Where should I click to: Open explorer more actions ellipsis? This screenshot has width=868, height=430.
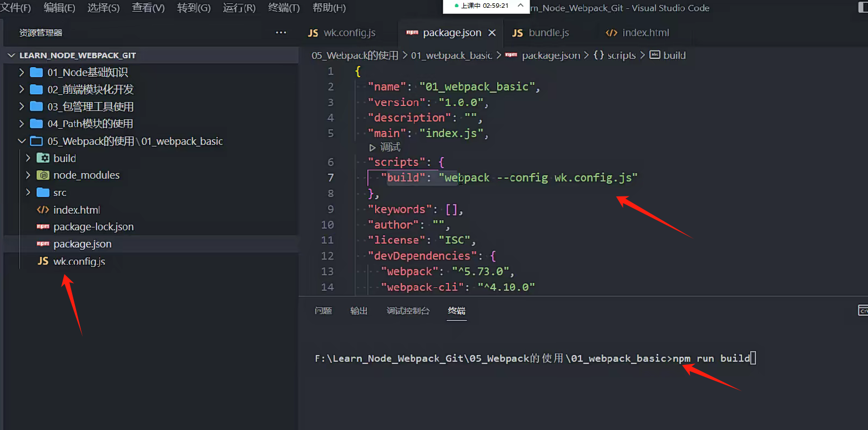[281, 33]
